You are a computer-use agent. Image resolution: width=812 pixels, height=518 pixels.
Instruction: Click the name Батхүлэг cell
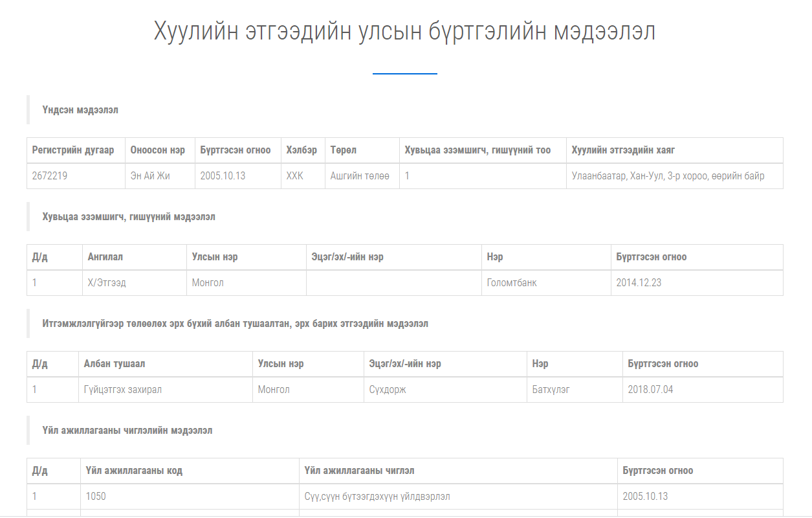point(551,390)
